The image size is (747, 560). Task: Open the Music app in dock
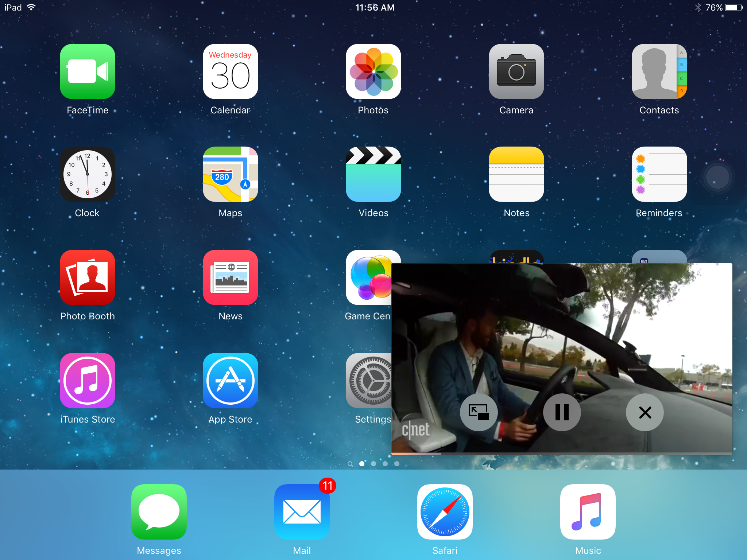[x=588, y=512]
